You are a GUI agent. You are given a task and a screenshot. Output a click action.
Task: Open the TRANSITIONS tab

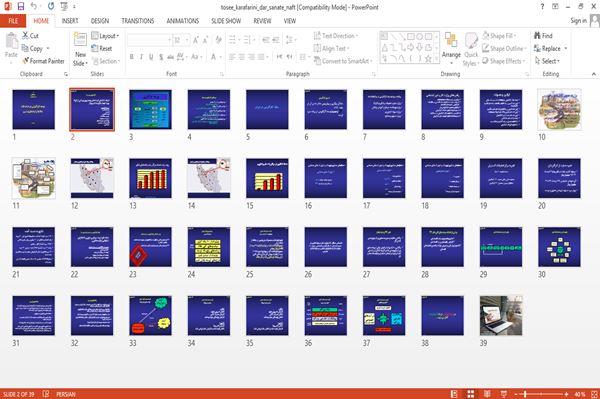click(x=138, y=21)
